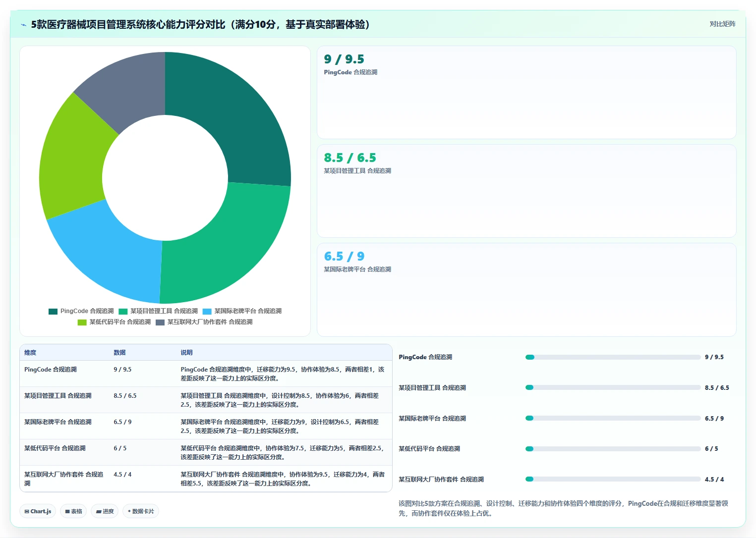The width and height of the screenshot is (756, 538).
Task: Click the 6 / 5 value in the table
Action: tap(120, 448)
